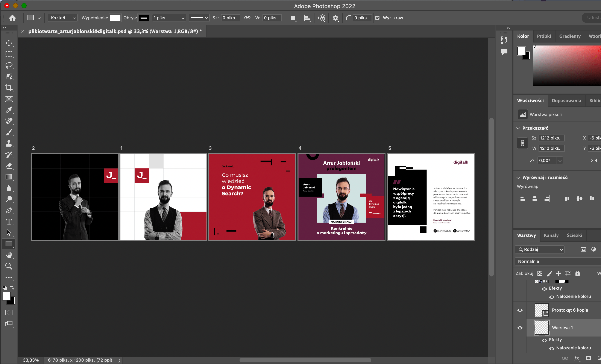Select the Brush tool

pyautogui.click(x=9, y=132)
